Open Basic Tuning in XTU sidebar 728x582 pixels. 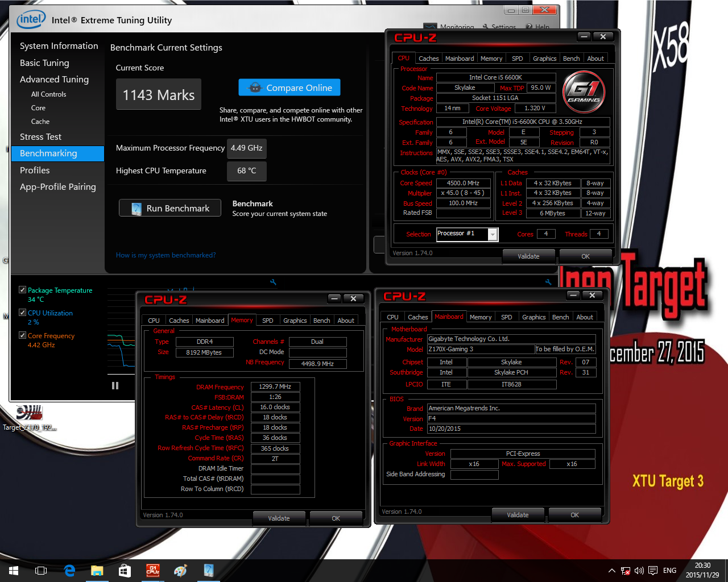44,63
